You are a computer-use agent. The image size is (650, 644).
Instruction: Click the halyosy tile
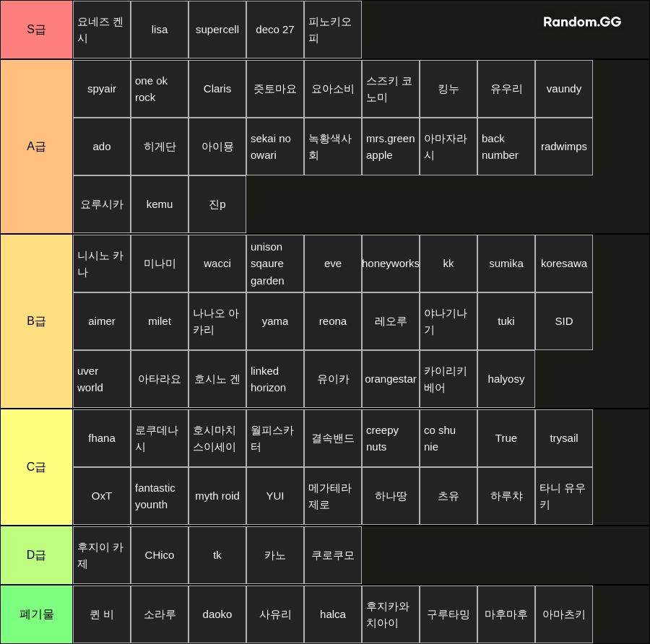click(x=506, y=379)
